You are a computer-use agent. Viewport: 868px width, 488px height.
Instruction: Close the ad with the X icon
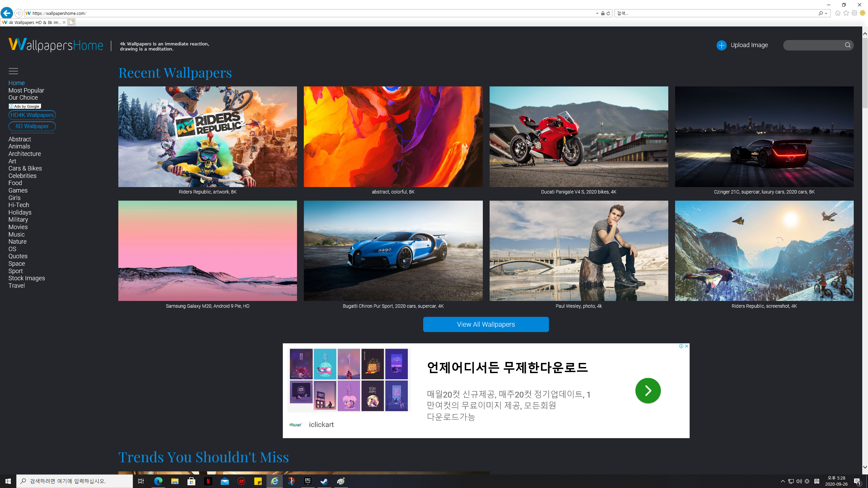[687, 346]
